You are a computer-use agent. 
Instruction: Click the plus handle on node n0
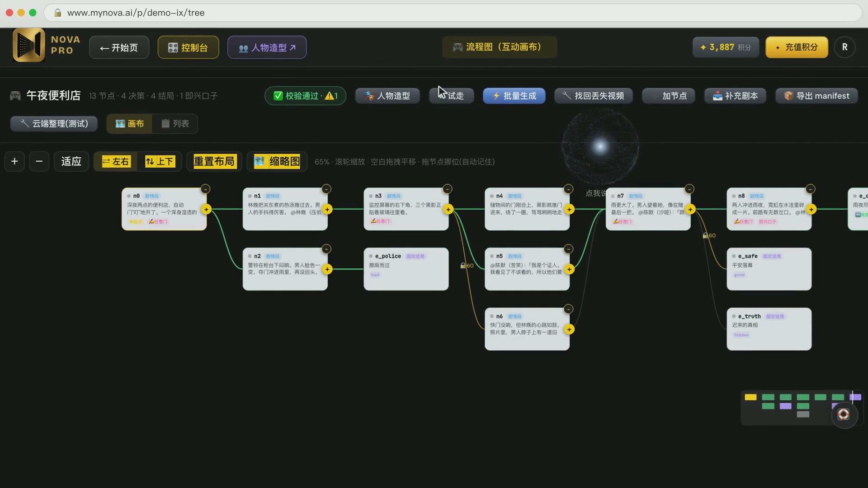pos(206,209)
